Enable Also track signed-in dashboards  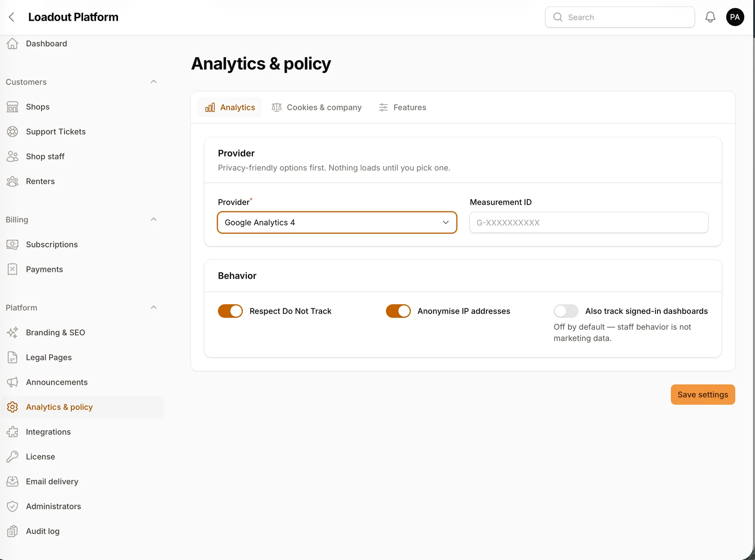pos(566,311)
